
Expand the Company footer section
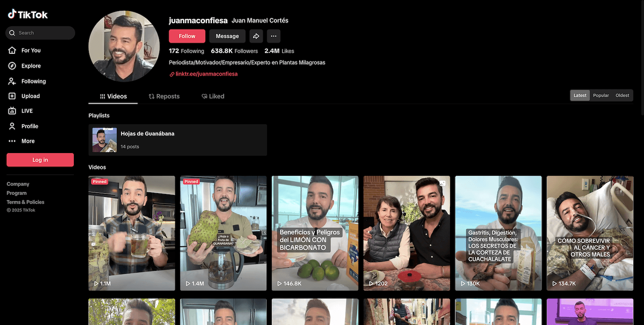tap(18, 184)
